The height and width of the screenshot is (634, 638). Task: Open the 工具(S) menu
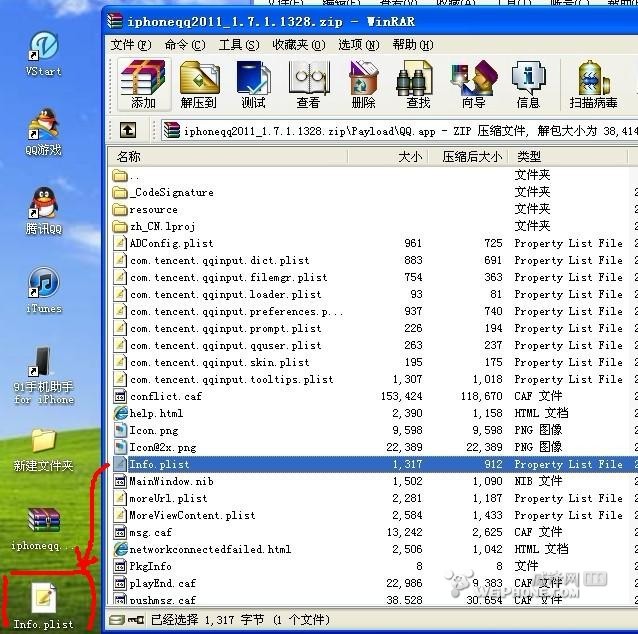point(239,45)
